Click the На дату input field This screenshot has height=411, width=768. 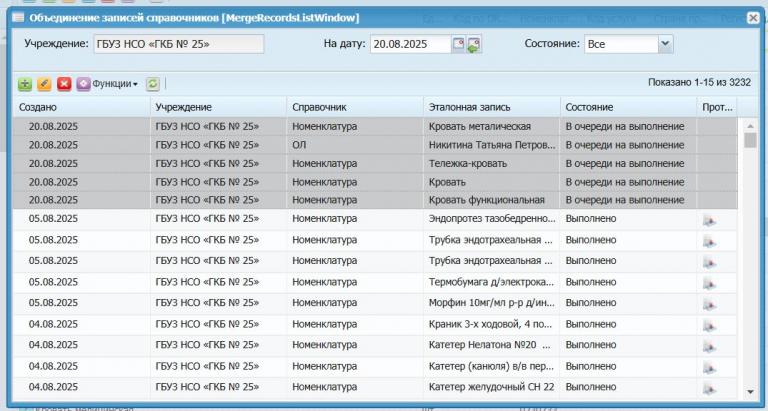(x=410, y=44)
